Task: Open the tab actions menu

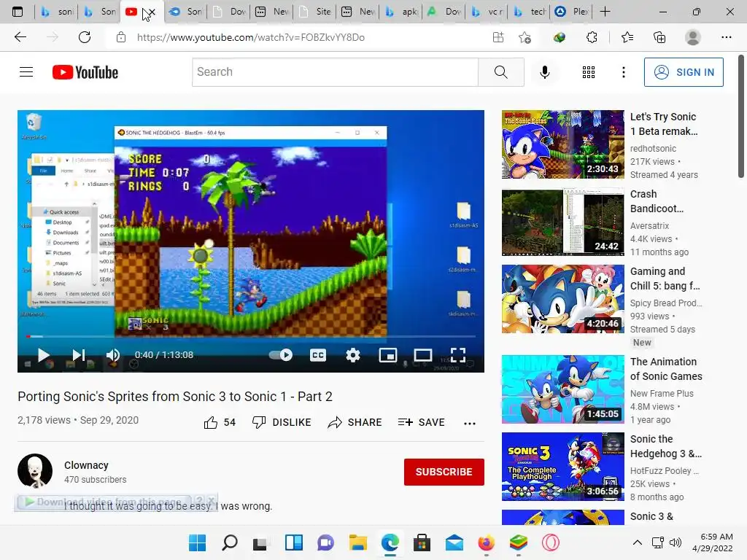Action: click(18, 12)
